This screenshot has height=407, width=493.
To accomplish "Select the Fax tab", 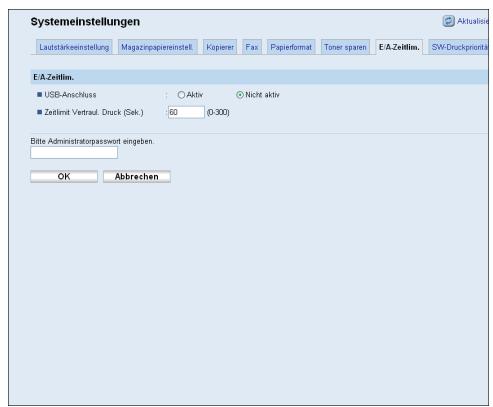I will click(x=252, y=47).
